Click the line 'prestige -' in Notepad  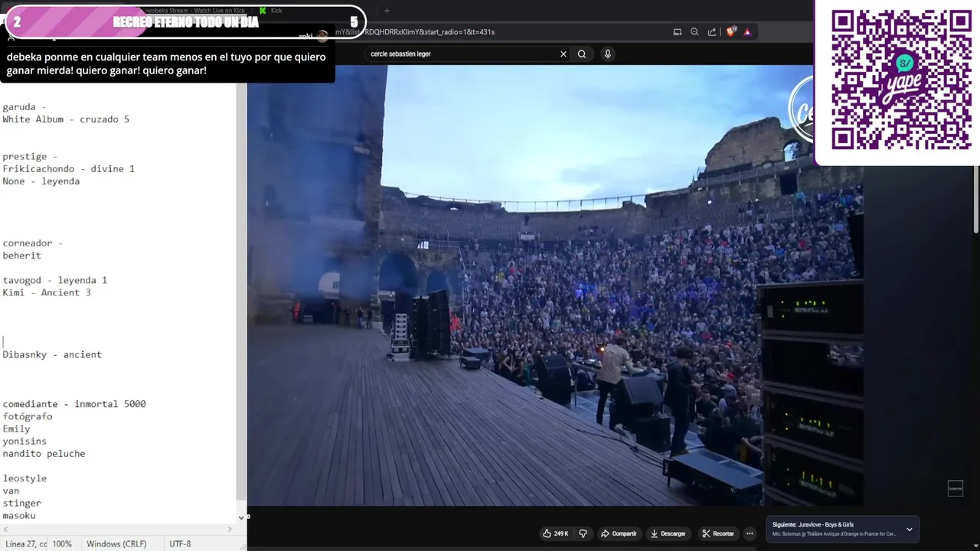tap(30, 156)
